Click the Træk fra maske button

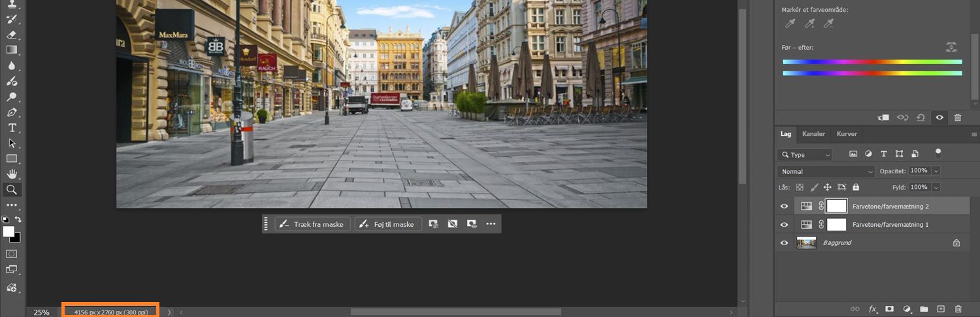(313, 224)
